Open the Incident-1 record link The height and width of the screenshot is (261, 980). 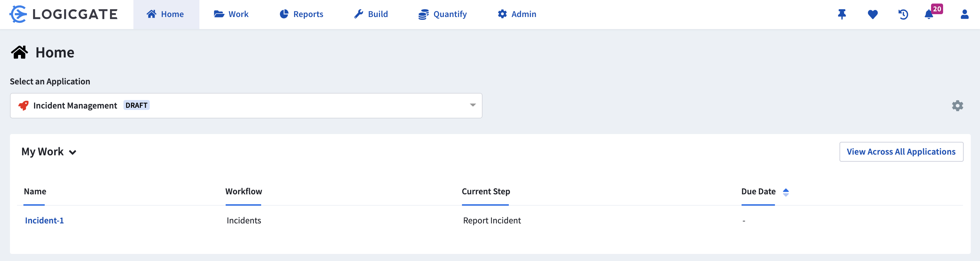[44, 220]
